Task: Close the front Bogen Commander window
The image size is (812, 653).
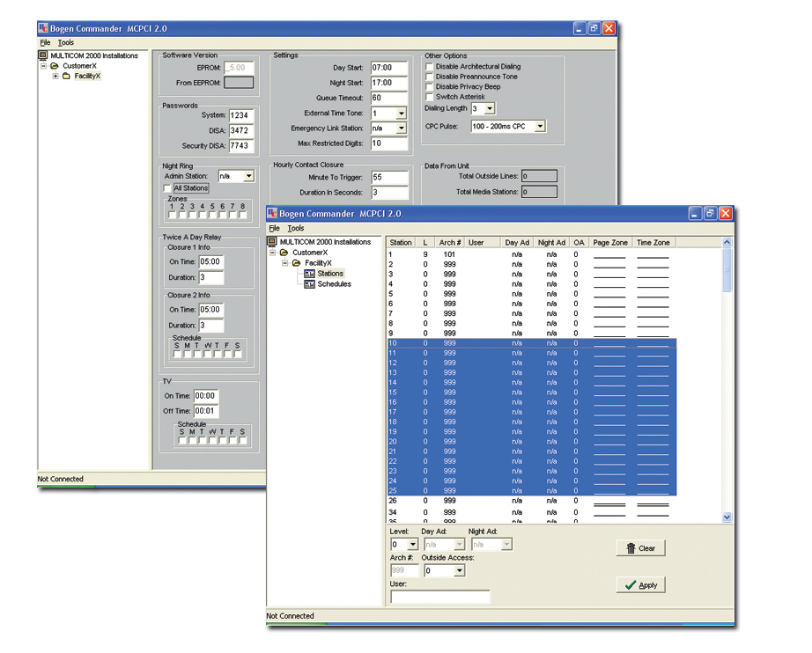Action: tap(726, 213)
